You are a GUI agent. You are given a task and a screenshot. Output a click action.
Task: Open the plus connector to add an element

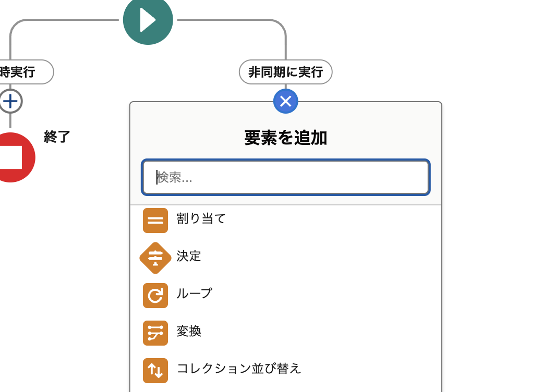click(x=11, y=101)
